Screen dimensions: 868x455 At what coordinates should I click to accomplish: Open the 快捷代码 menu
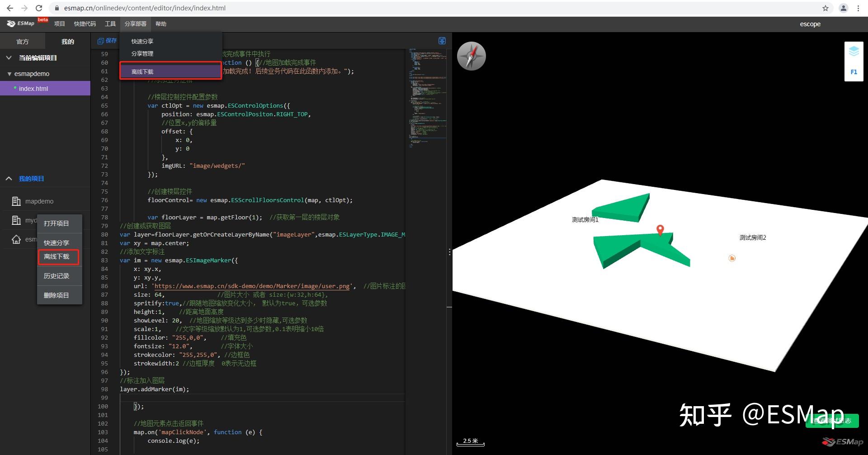(85, 24)
